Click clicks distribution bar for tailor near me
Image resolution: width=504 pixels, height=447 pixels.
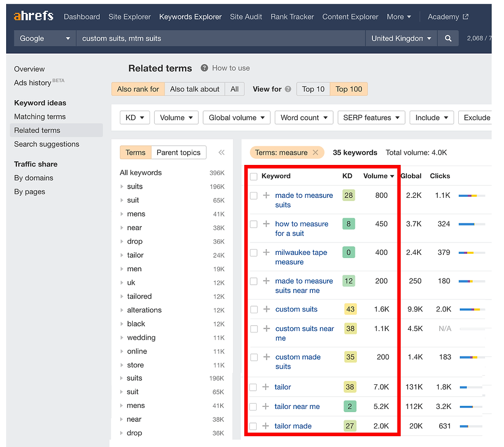coord(471,407)
